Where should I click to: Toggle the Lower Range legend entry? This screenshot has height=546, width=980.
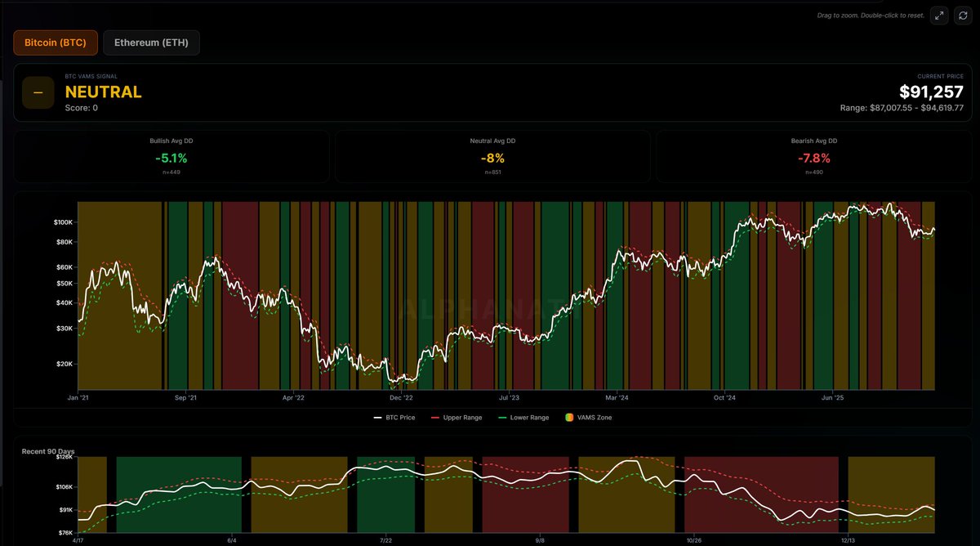[x=523, y=418]
